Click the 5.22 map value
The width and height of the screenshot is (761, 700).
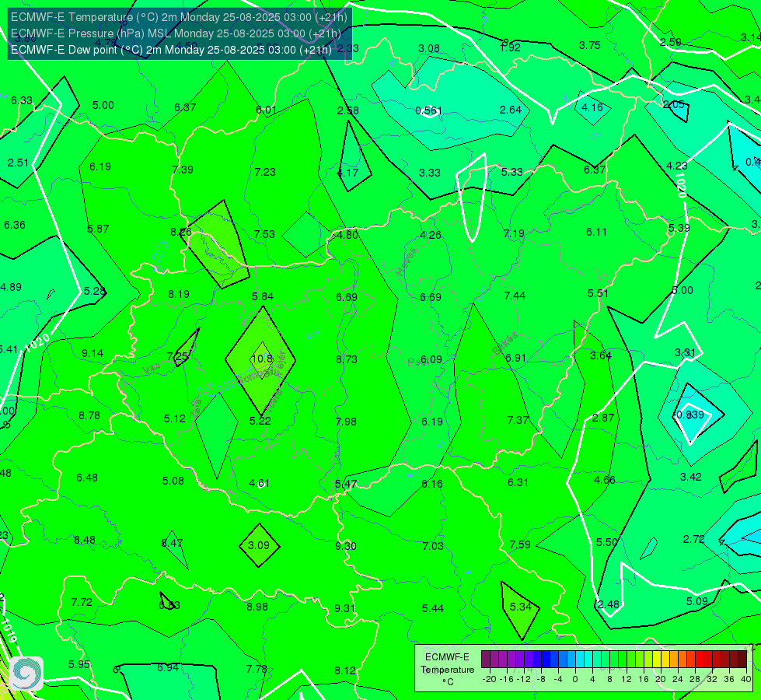click(260, 421)
